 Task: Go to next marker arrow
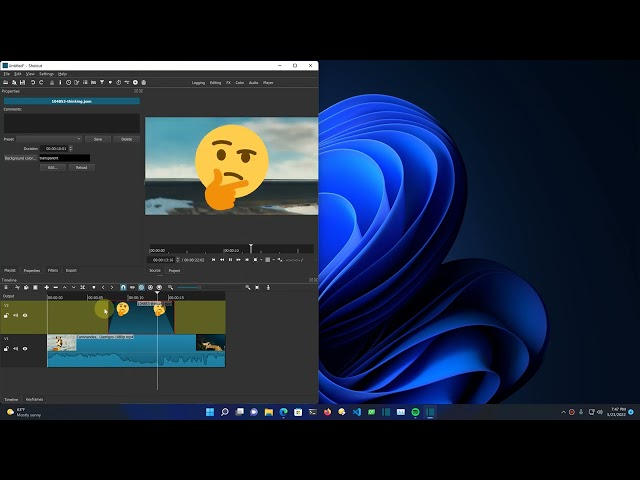[x=112, y=287]
